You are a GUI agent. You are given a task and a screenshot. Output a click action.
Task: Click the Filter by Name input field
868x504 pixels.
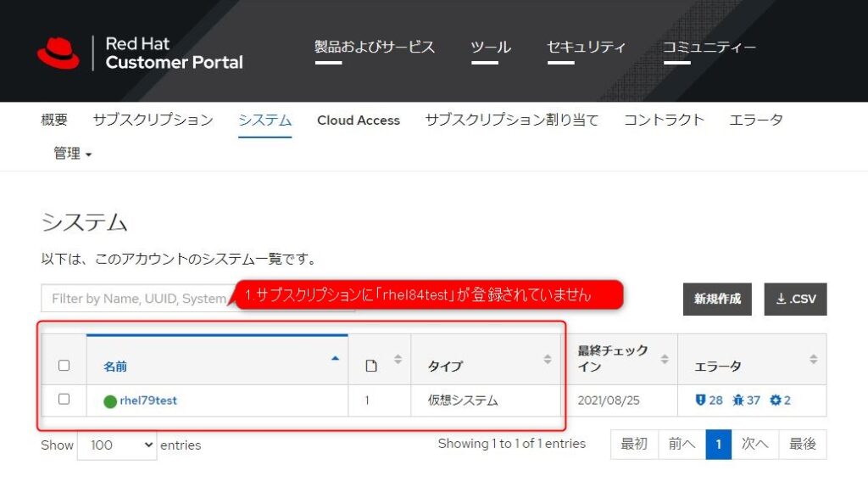[127, 299]
